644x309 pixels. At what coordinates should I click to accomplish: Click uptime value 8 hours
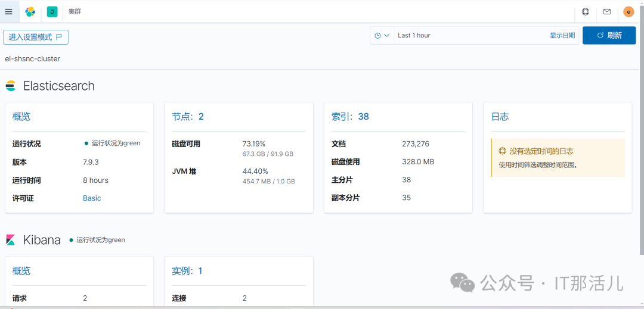click(x=95, y=180)
